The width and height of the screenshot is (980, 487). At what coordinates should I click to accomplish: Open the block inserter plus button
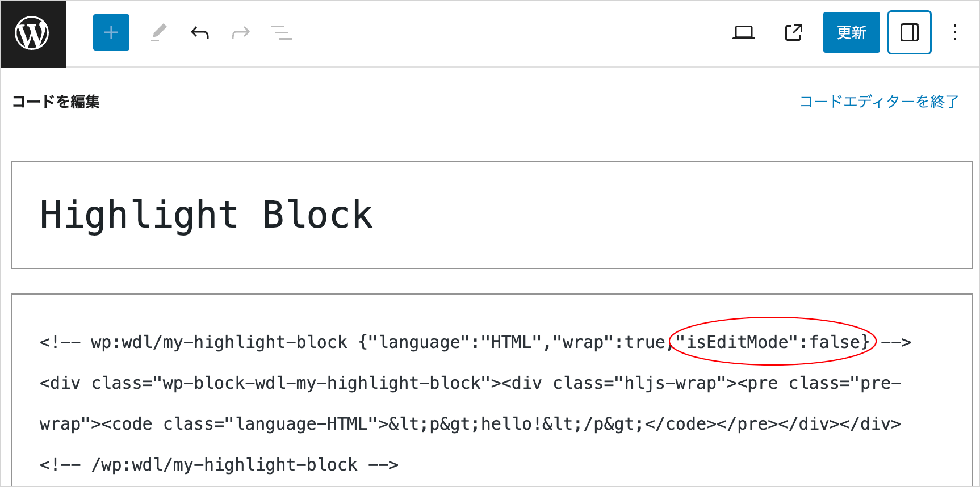[111, 32]
